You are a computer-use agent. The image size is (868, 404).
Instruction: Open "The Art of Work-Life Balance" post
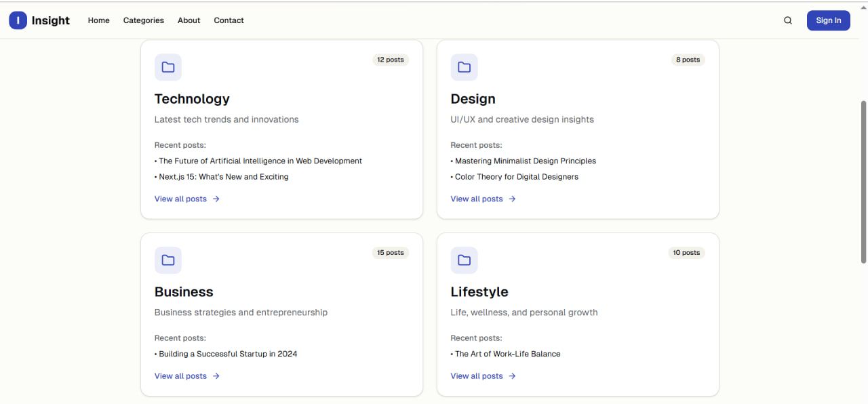point(507,354)
